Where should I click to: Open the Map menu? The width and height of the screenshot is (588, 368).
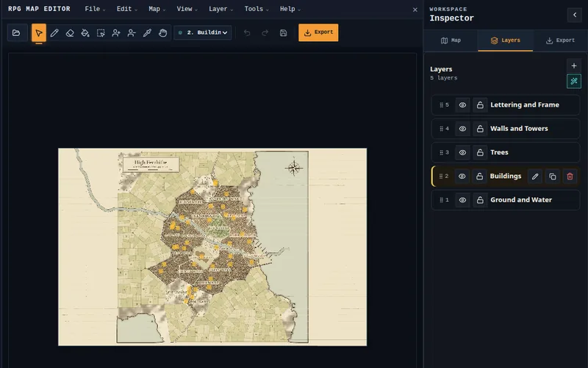point(157,9)
